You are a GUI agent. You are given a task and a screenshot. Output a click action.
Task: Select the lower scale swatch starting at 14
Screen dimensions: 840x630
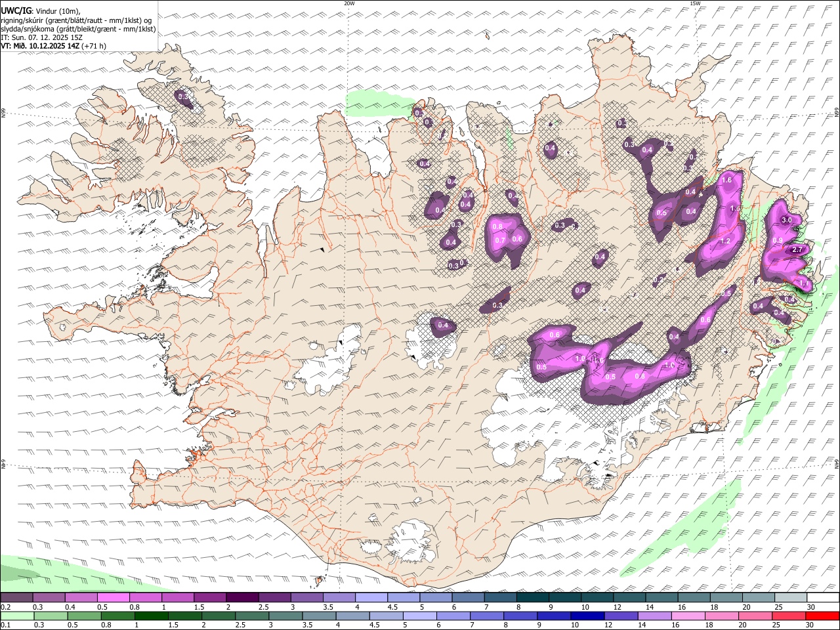pyautogui.click(x=654, y=616)
